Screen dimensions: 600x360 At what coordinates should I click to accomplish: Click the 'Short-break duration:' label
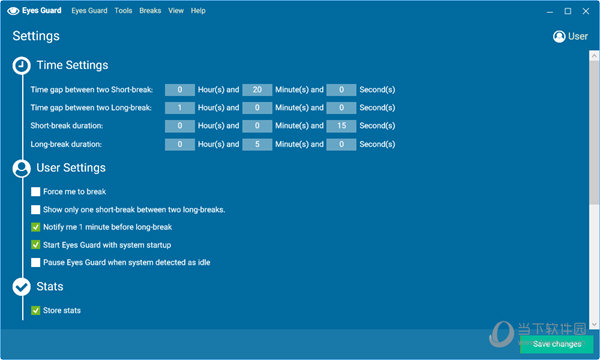(67, 126)
